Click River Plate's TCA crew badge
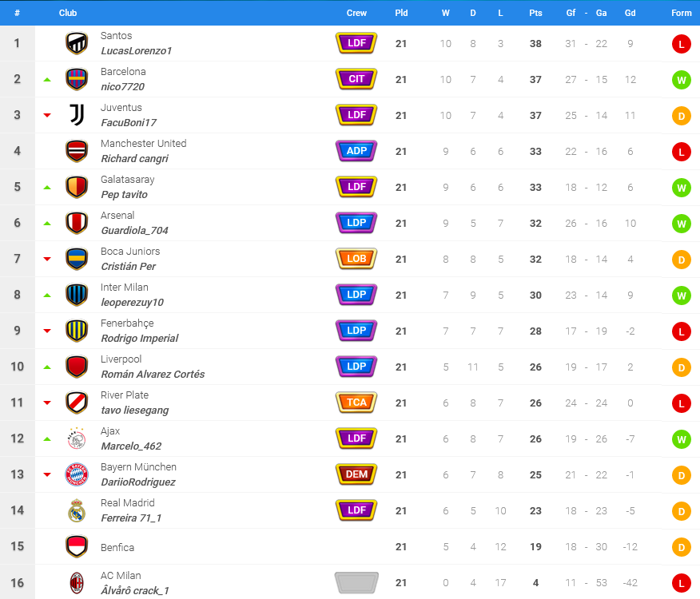This screenshot has width=700, height=599. tap(356, 403)
